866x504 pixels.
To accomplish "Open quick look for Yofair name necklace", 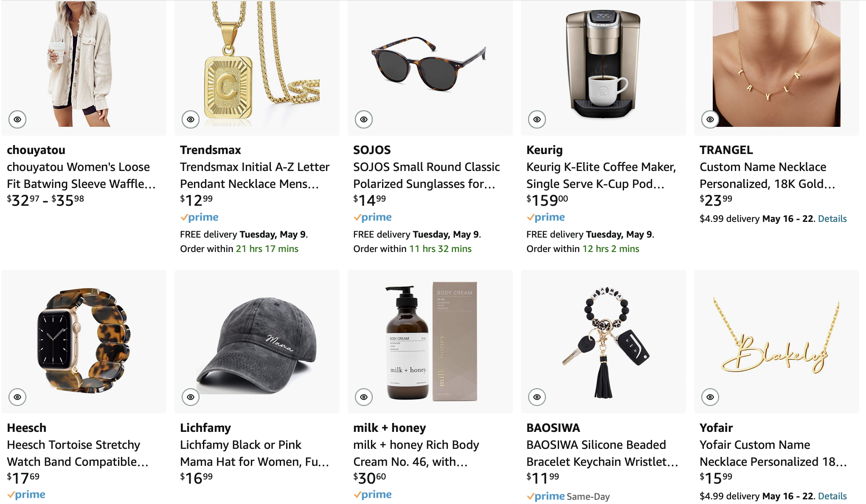I will point(710,397).
